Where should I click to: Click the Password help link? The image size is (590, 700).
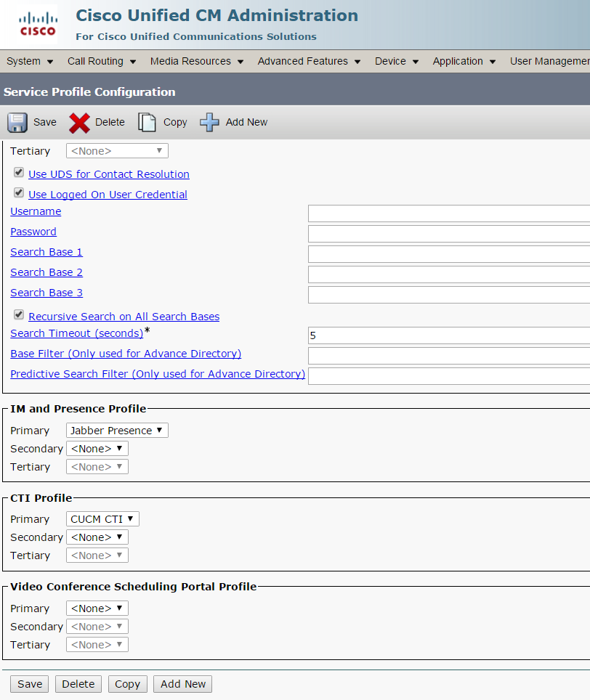(33, 232)
